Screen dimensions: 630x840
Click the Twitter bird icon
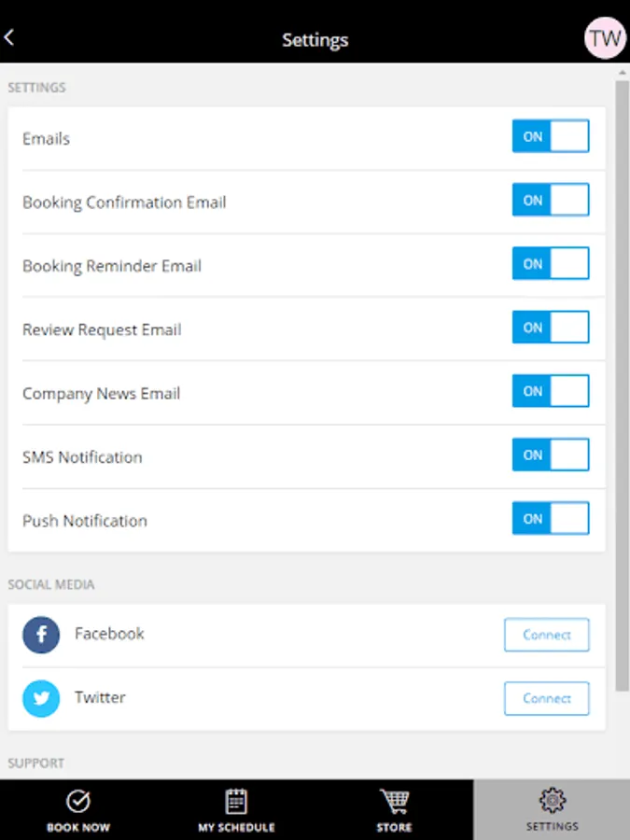coord(41,698)
